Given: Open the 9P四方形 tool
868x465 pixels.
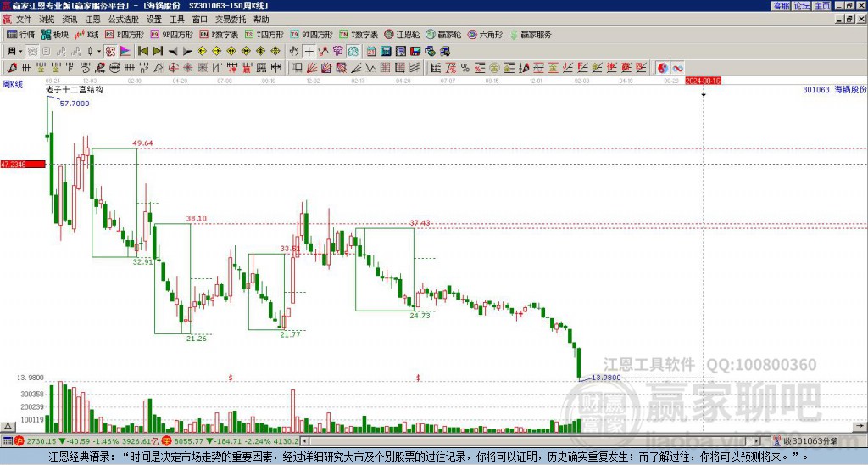Looking at the screenshot, I should pos(171,34).
